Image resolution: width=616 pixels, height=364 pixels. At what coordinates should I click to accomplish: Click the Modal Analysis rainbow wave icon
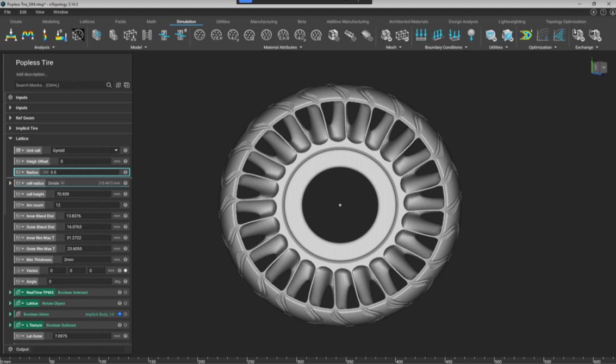click(27, 35)
